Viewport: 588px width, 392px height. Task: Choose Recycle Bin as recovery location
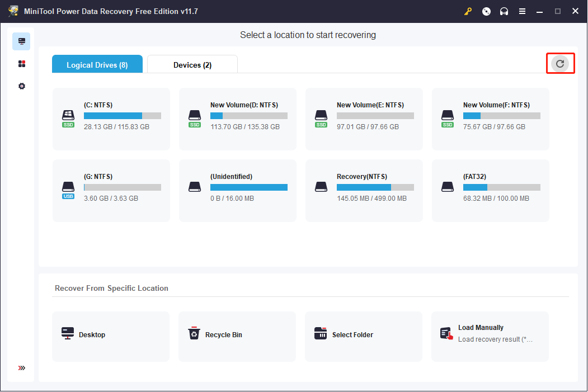coord(237,337)
